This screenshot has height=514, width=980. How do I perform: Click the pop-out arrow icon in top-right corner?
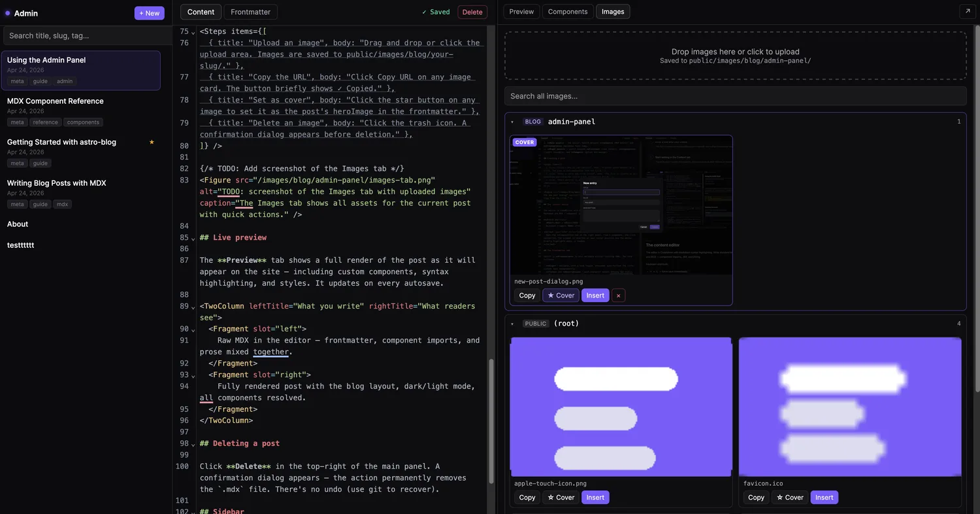click(966, 12)
